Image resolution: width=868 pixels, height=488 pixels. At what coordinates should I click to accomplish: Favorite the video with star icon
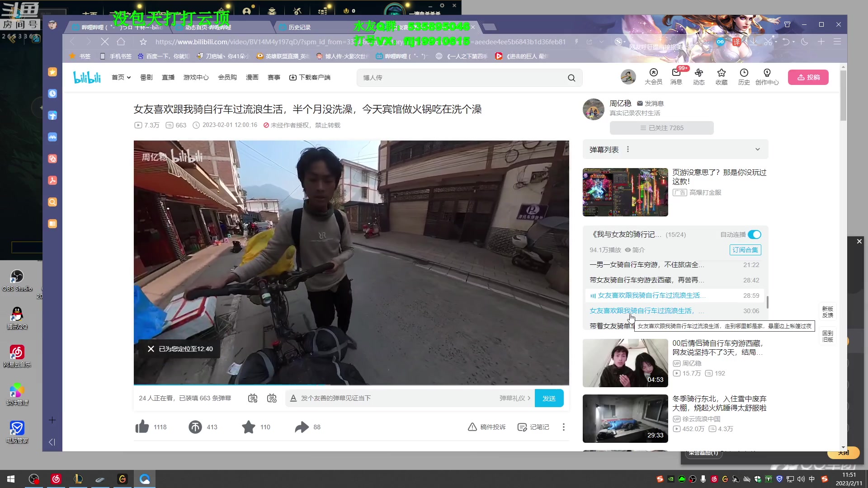point(249,427)
